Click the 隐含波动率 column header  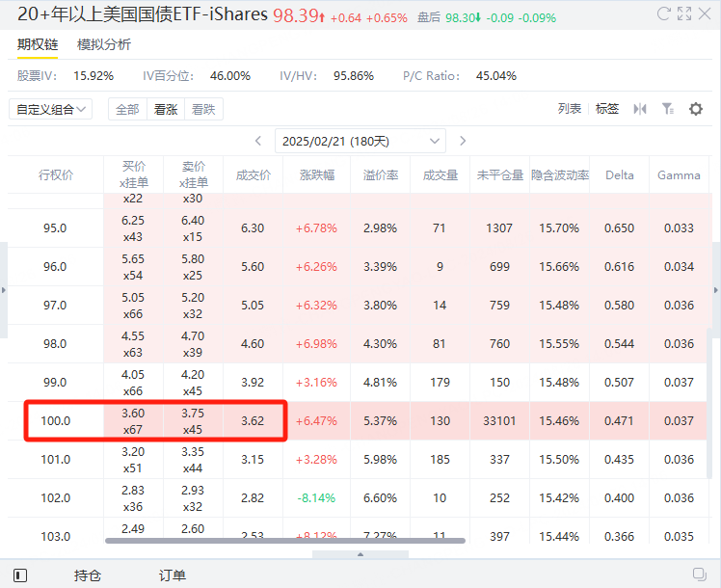pos(560,174)
